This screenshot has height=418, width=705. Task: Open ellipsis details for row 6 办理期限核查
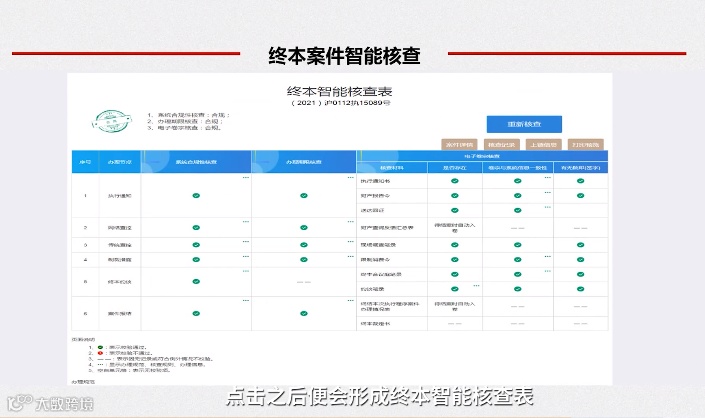coord(351,301)
